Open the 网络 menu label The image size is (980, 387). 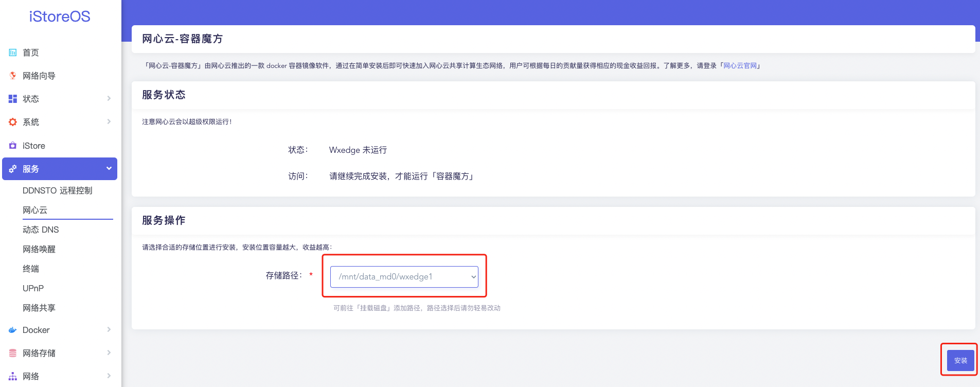[x=31, y=376]
